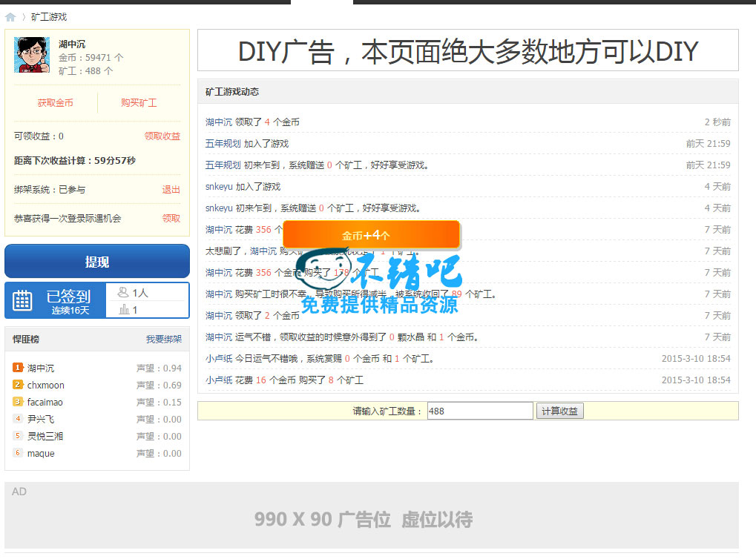Open facaimao in the ranking list

pyautogui.click(x=45, y=402)
